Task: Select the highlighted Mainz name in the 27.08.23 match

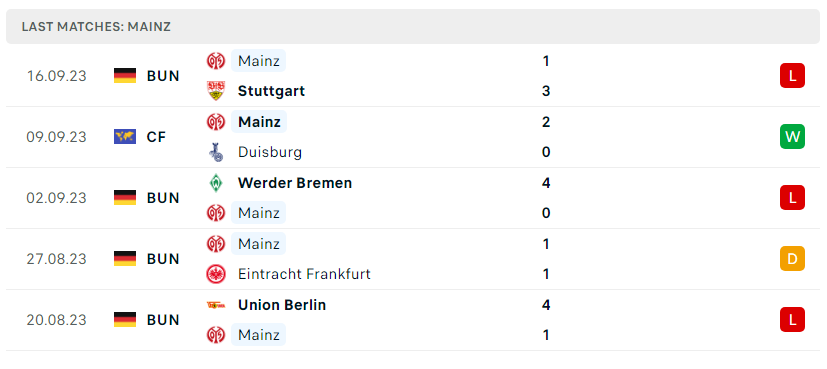Action: (258, 244)
